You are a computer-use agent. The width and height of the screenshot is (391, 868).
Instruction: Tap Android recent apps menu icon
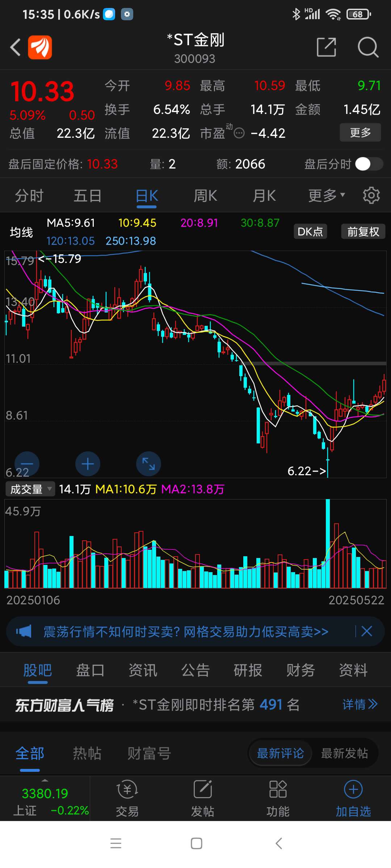[116, 843]
